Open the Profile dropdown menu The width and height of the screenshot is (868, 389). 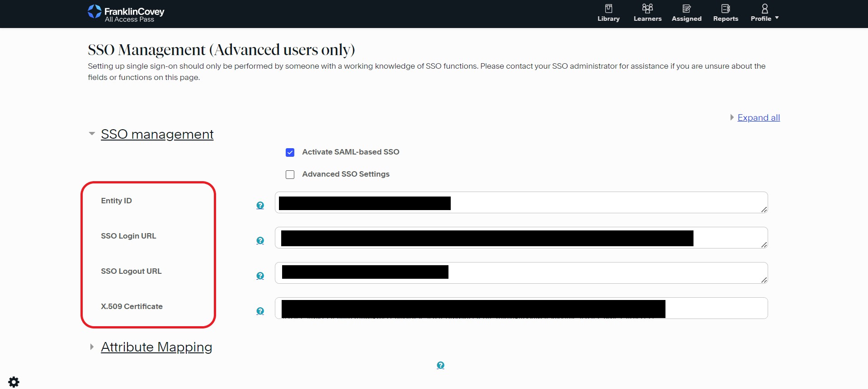[x=764, y=13]
